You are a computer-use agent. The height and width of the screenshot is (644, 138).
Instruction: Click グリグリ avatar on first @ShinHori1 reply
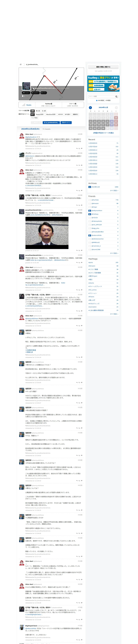pos(22,155)
